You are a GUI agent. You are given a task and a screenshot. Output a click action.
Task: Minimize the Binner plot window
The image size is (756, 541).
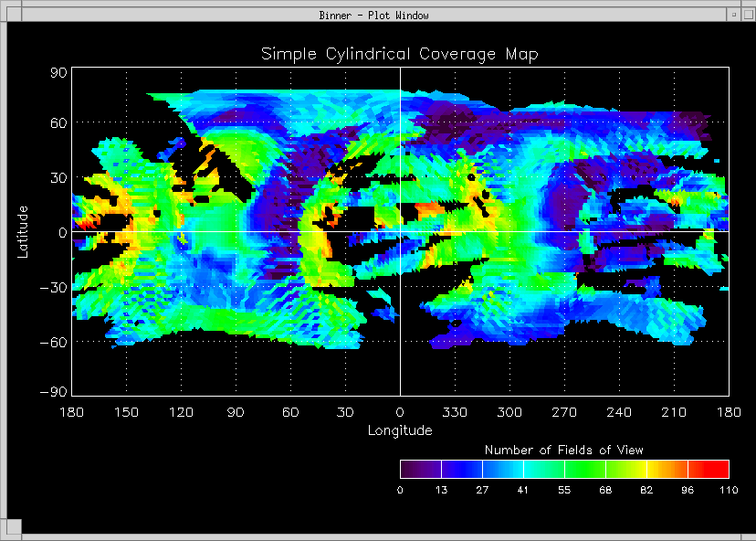click(x=732, y=15)
